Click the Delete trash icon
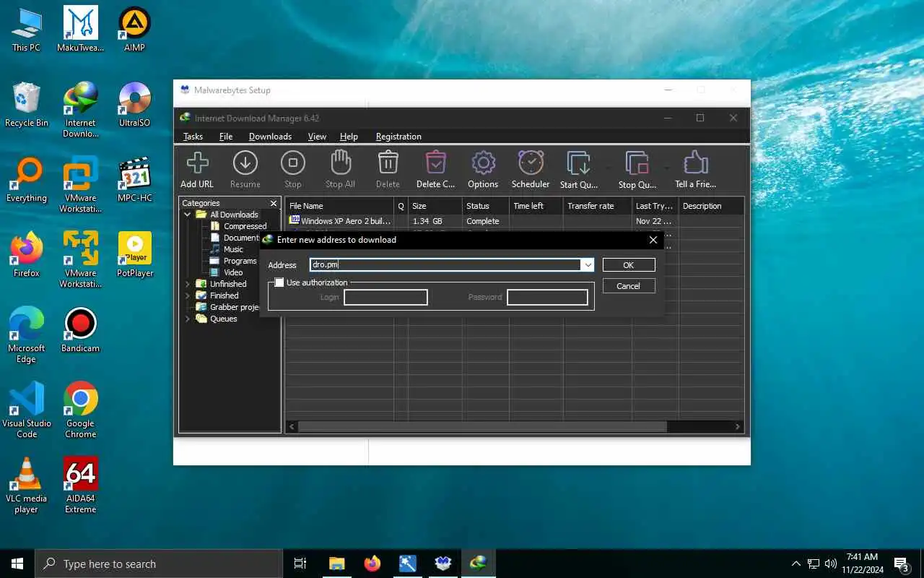Screen dimensions: 924x578 click(388, 163)
